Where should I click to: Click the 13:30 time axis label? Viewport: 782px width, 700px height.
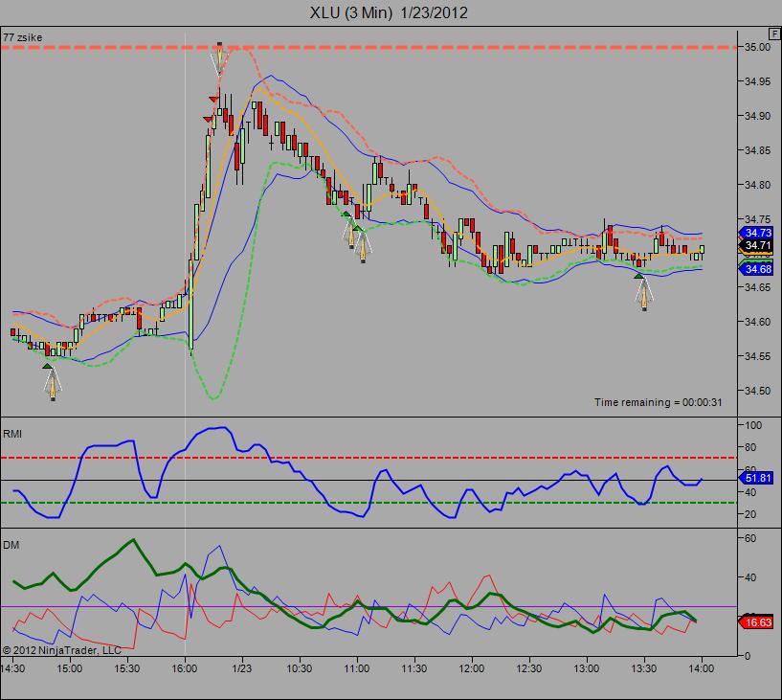click(644, 668)
